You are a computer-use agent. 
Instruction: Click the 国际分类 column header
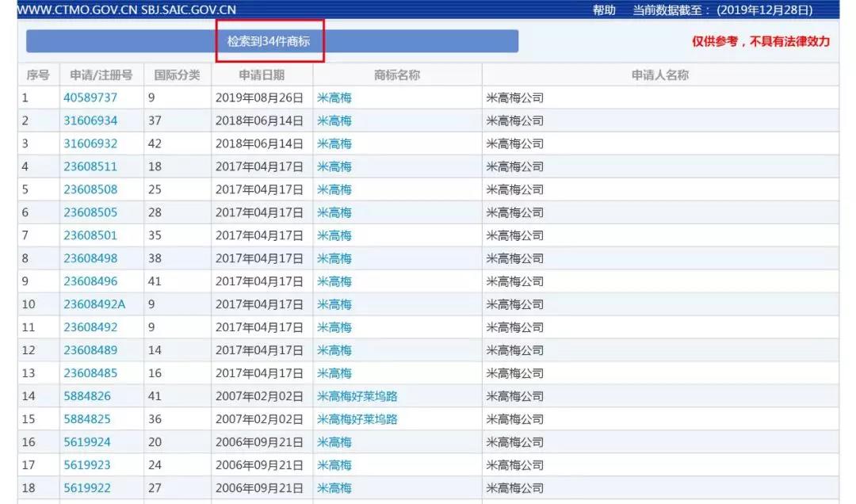[177, 74]
